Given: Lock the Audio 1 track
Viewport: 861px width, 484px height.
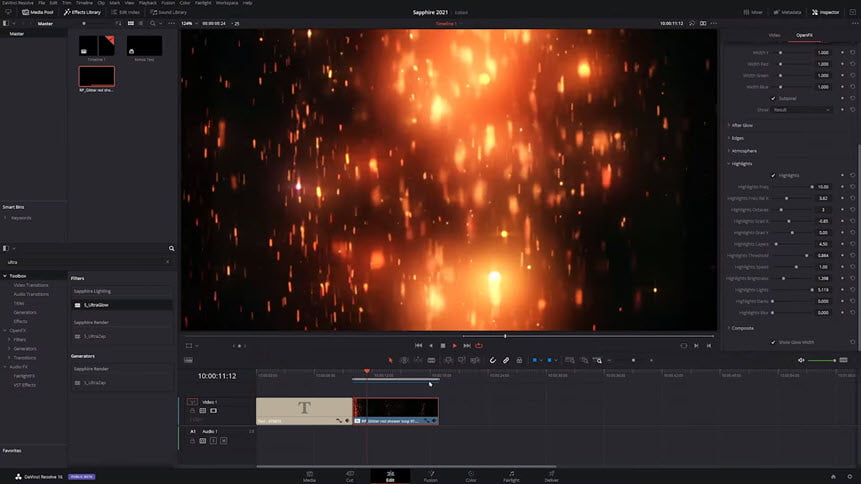Looking at the screenshot, I should 192,441.
